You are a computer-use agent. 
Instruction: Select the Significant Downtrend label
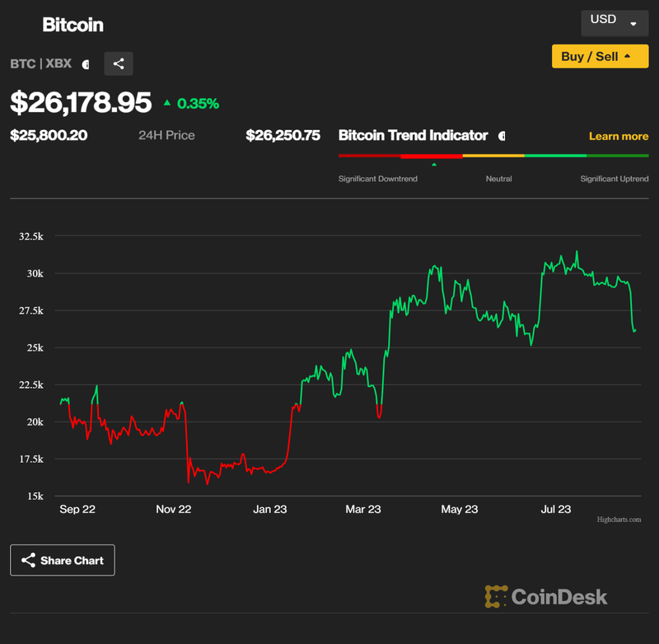pos(377,178)
